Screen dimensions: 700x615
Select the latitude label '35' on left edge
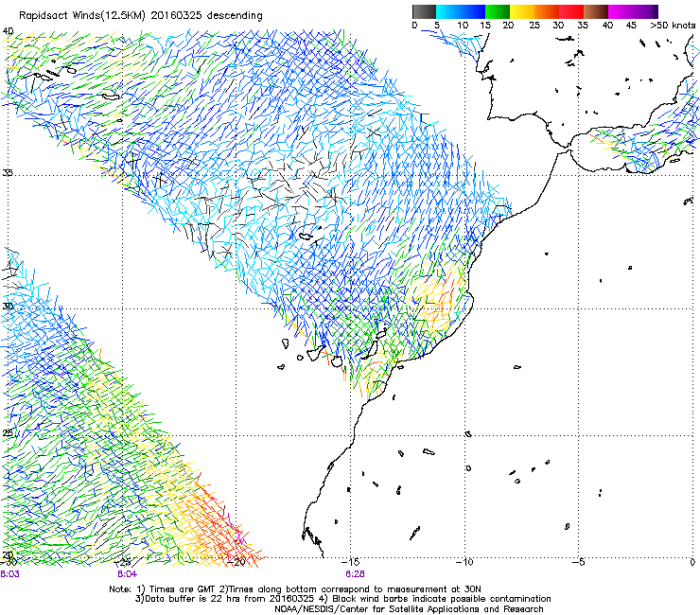(x=8, y=172)
